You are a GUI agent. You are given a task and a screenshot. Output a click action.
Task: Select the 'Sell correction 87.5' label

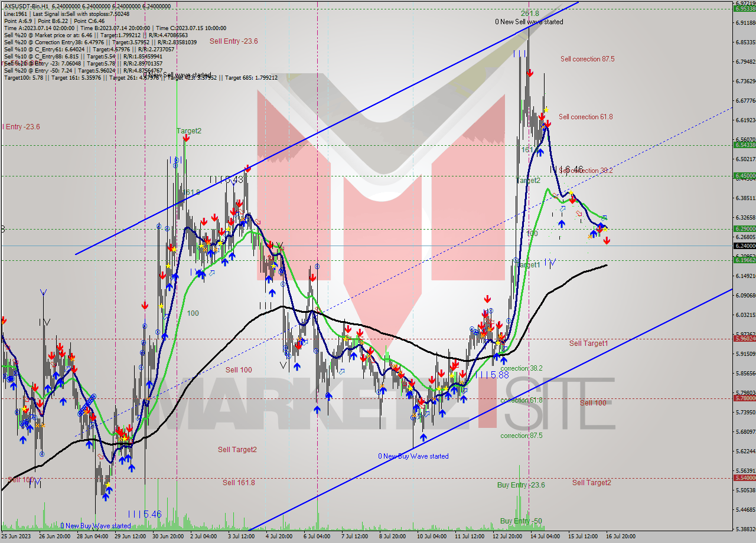coord(587,59)
